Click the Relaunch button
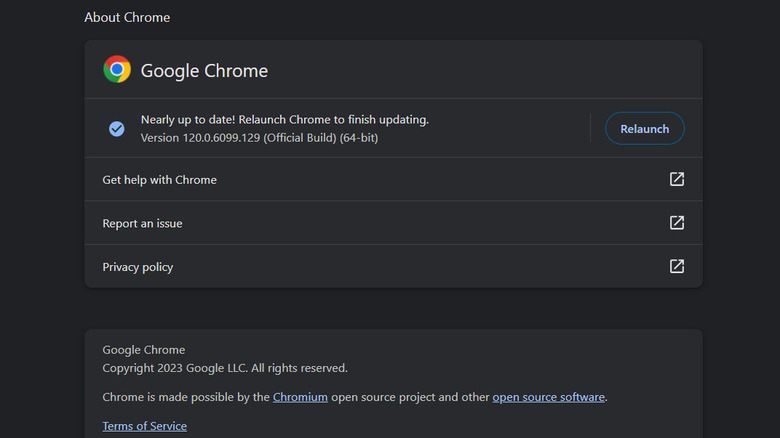The image size is (780, 438). click(x=644, y=129)
